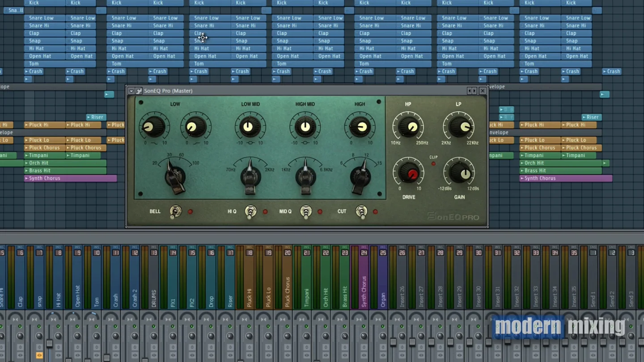Click the GAIN knob in SonEQ Pro

pyautogui.click(x=459, y=173)
